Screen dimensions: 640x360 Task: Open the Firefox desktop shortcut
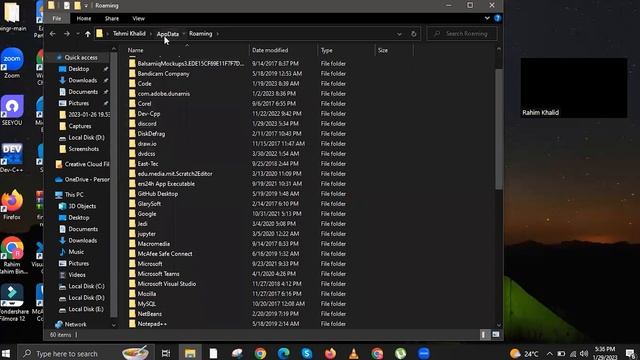coord(12,205)
